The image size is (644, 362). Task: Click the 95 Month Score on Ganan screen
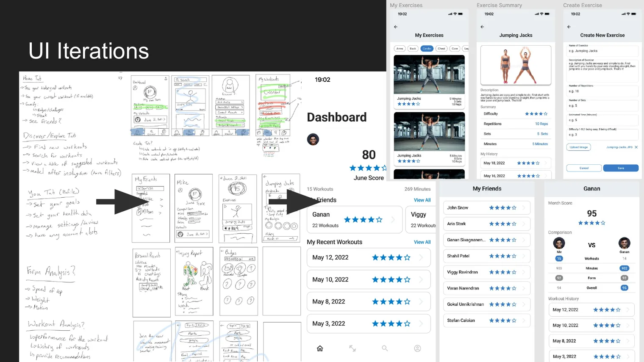(x=592, y=214)
